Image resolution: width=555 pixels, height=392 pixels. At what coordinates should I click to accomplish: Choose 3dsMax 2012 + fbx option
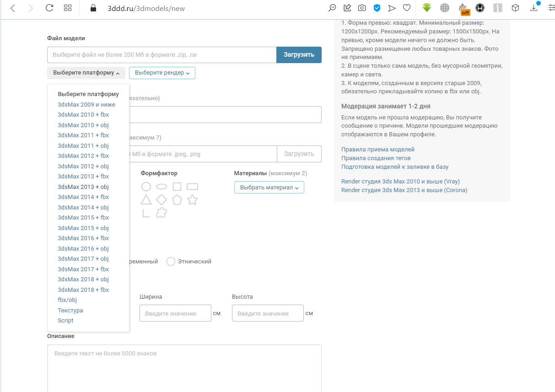(83, 156)
